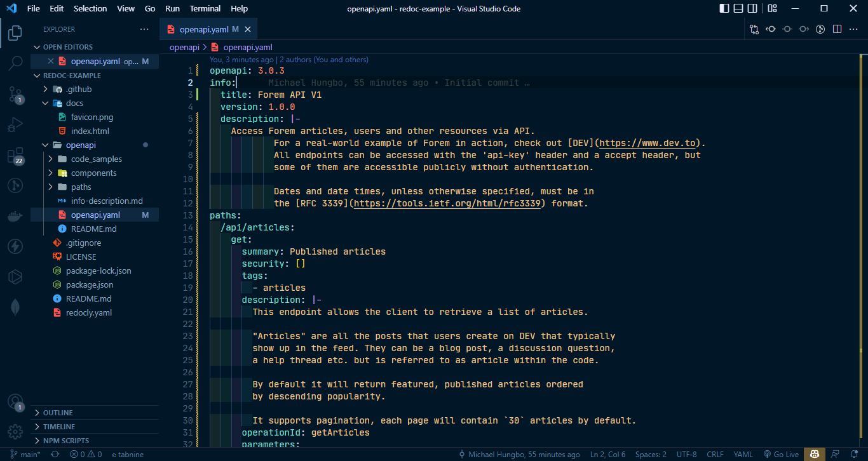Image resolution: width=868 pixels, height=461 pixels.
Task: Open the Docker view in the activity bar
Action: pyautogui.click(x=15, y=217)
